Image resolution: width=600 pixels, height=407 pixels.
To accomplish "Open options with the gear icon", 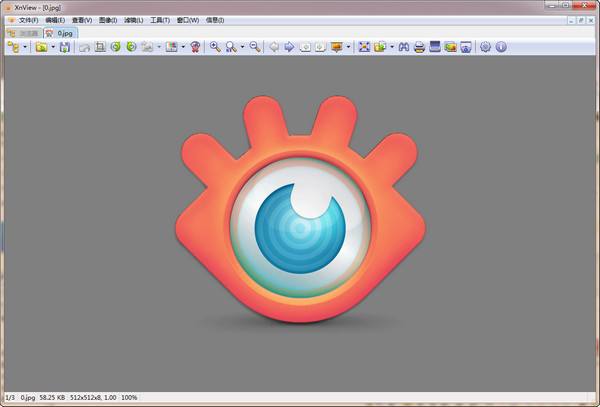I will [485, 47].
